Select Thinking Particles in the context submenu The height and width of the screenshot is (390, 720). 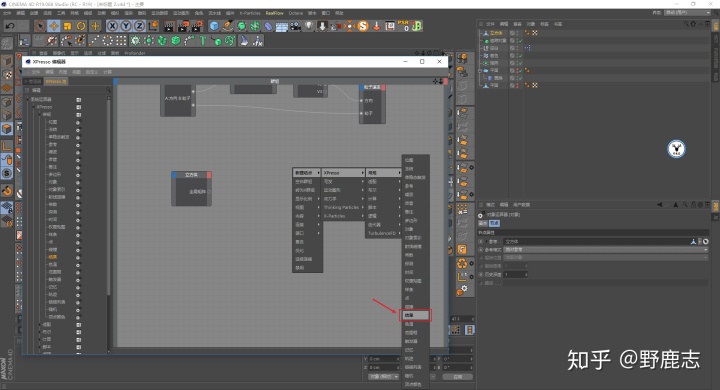[343, 207]
